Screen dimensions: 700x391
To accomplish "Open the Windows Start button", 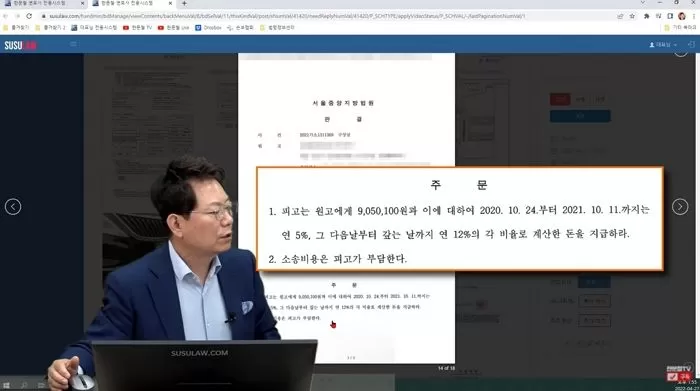I will [6, 385].
